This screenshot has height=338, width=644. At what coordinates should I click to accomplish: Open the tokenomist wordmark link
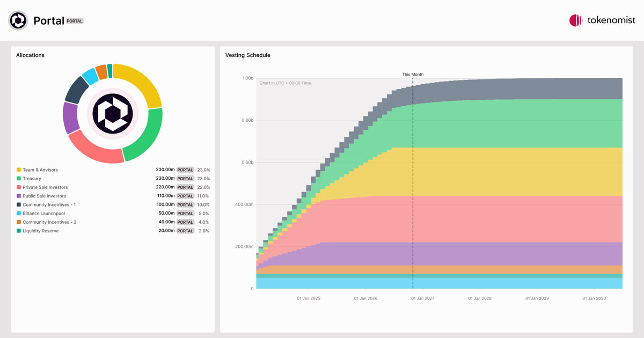point(611,20)
